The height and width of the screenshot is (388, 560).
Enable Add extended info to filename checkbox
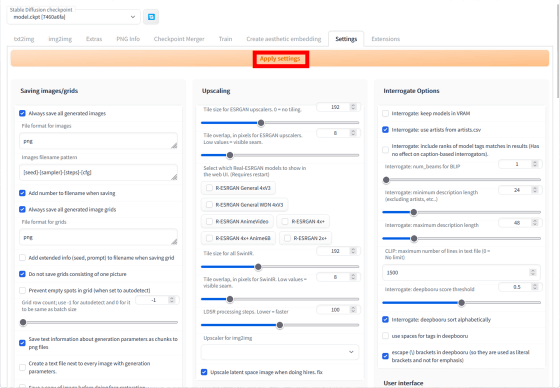[x=22, y=258]
